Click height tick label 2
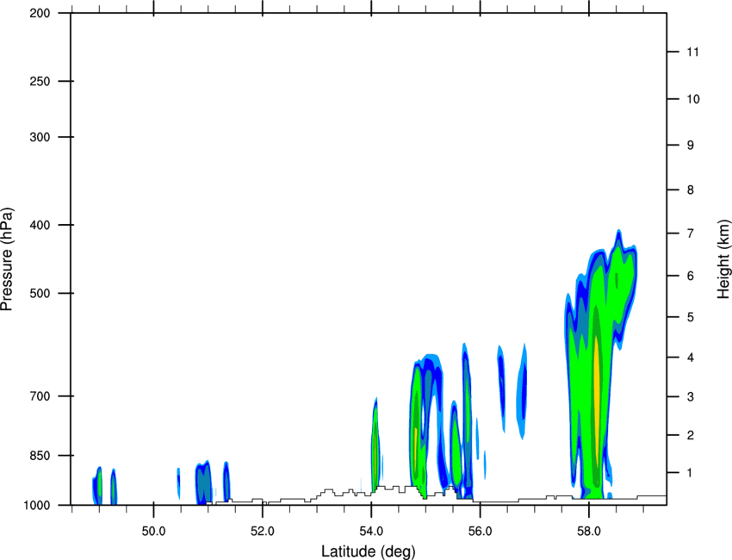This screenshot has width=732, height=560. pyautogui.click(x=691, y=435)
